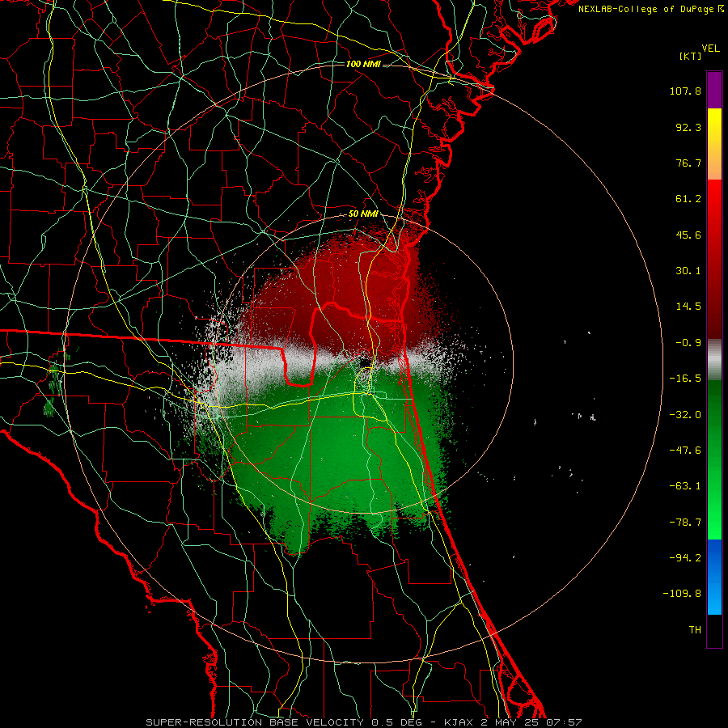Click the 61.2 legend value
The width and height of the screenshot is (728, 728).
pos(688,199)
